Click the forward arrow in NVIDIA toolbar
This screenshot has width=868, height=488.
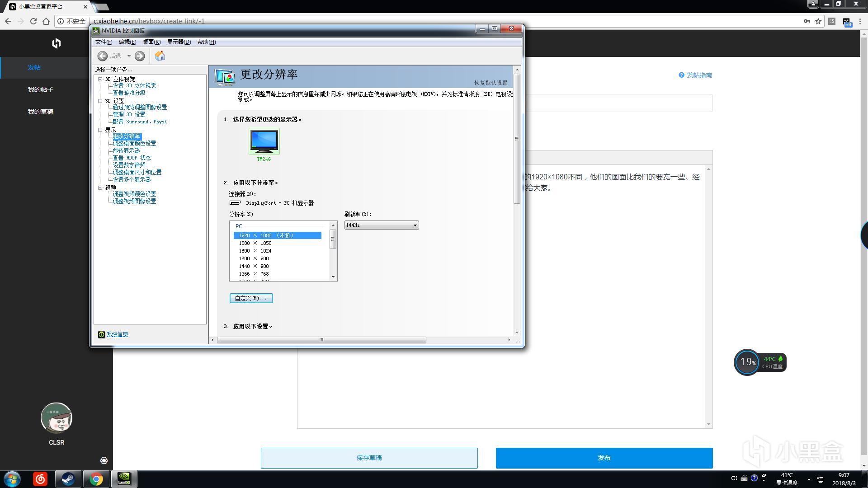[x=140, y=56]
